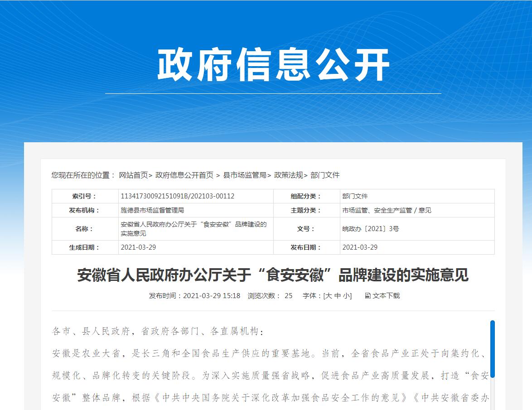Select index number 11341730092151091B/202103-00112

pyautogui.click(x=178, y=196)
